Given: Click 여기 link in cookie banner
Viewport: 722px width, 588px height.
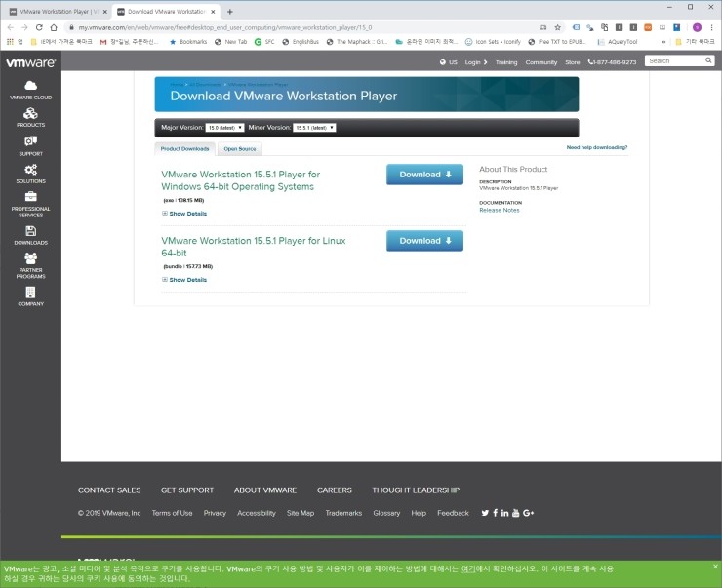Looking at the screenshot, I should (467, 569).
